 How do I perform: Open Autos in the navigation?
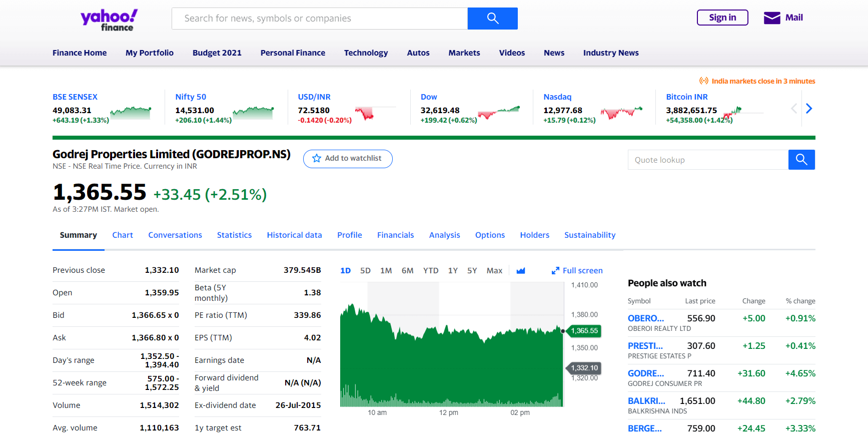click(418, 53)
